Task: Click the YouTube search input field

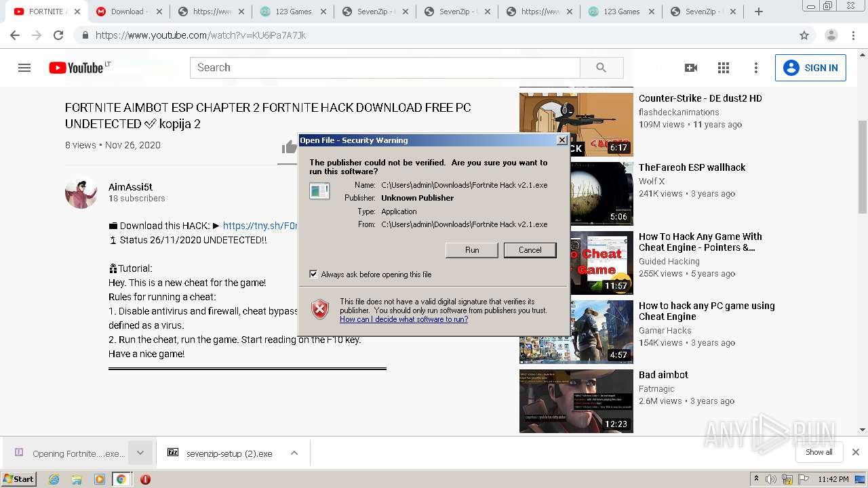Action: [x=384, y=68]
